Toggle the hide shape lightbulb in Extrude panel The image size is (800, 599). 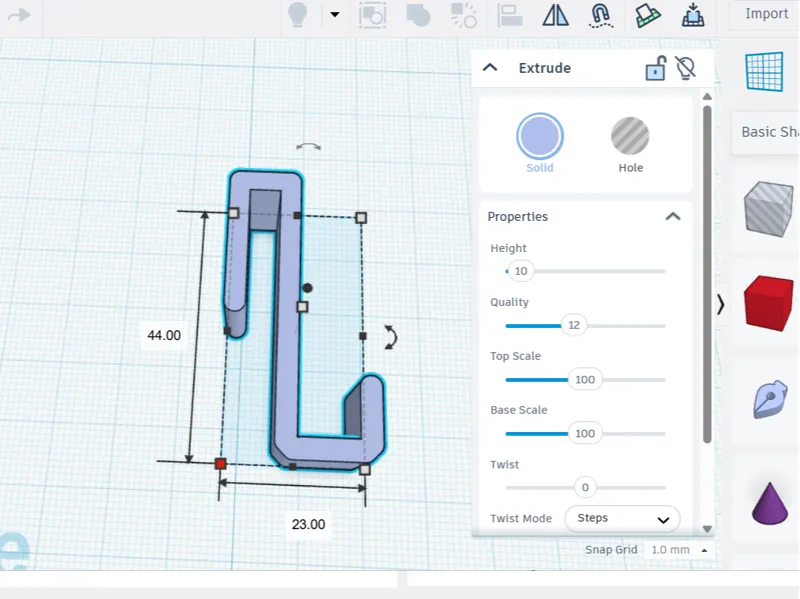click(685, 68)
